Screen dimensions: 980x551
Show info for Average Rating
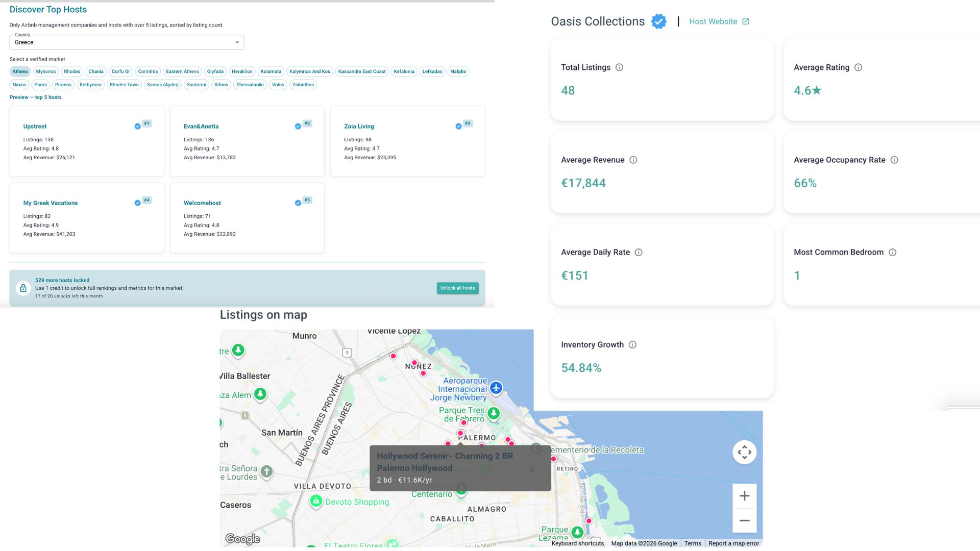(x=858, y=67)
